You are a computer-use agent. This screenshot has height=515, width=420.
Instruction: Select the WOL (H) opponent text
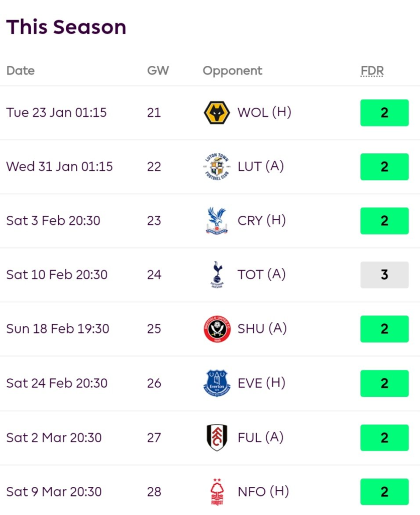click(x=264, y=113)
